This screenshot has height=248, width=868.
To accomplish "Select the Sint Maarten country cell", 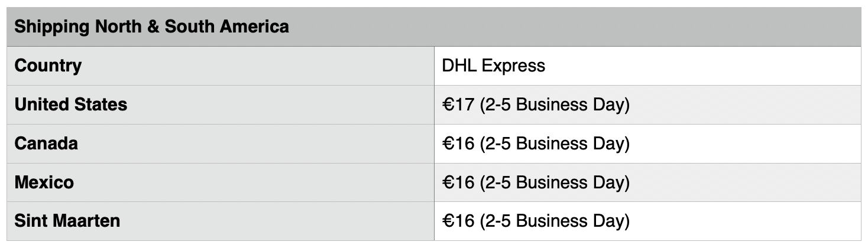I will tap(221, 221).
